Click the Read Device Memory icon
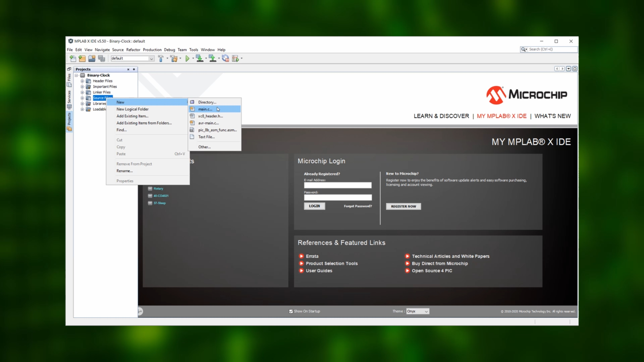Viewport: 644px width, 362px height. point(213,58)
